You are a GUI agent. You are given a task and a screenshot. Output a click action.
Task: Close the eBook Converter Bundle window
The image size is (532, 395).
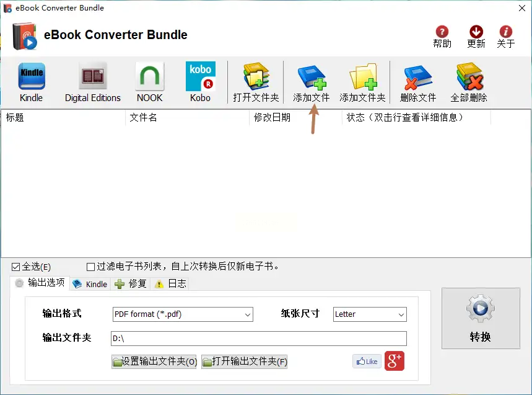(x=522, y=8)
